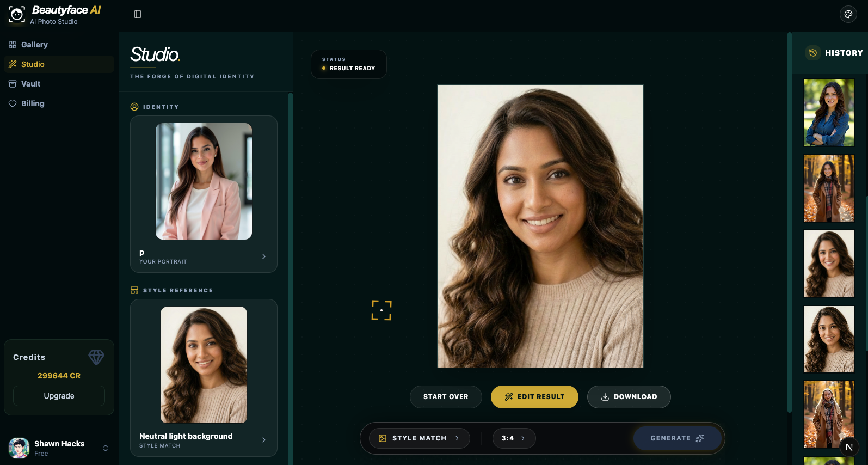The width and height of the screenshot is (868, 465).
Task: Open third history portrait thumbnail
Action: point(829,264)
